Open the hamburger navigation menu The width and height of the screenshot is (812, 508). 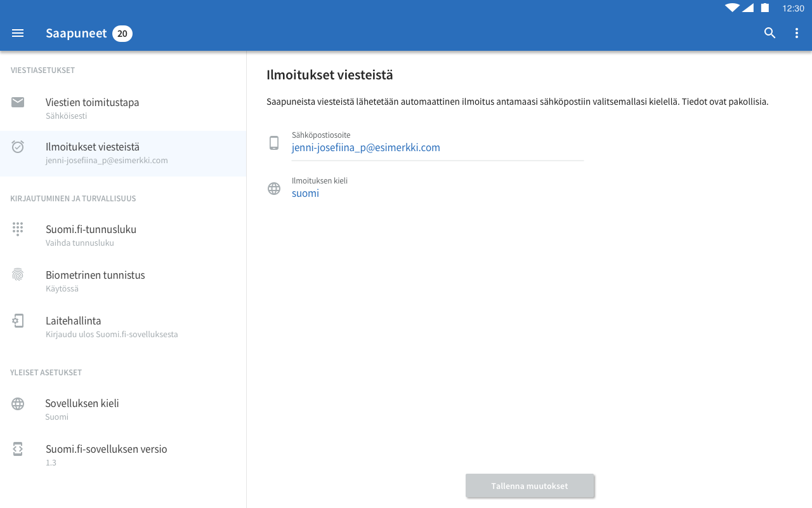18,33
